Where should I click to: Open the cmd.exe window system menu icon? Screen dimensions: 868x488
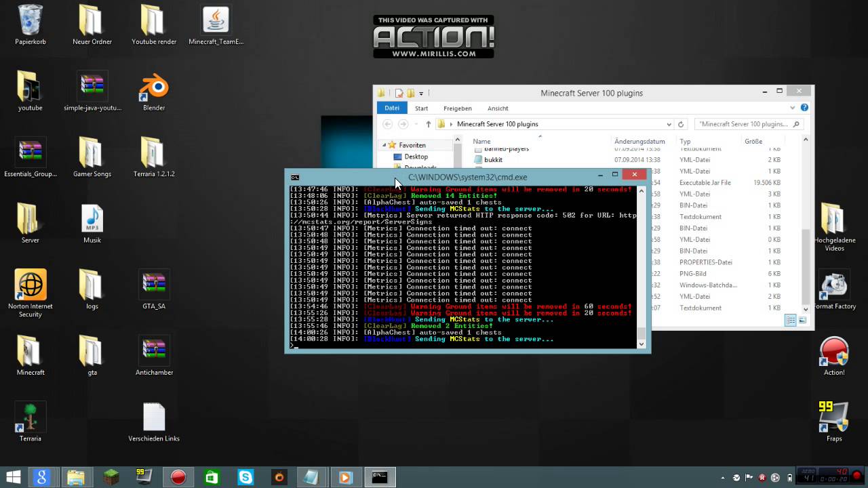295,176
